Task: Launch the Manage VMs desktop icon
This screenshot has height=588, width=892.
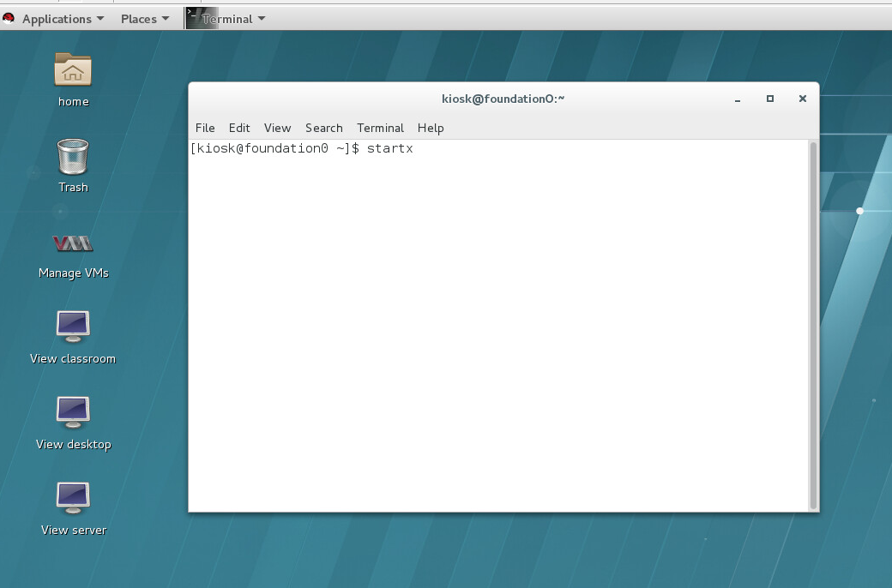Action: (x=73, y=243)
